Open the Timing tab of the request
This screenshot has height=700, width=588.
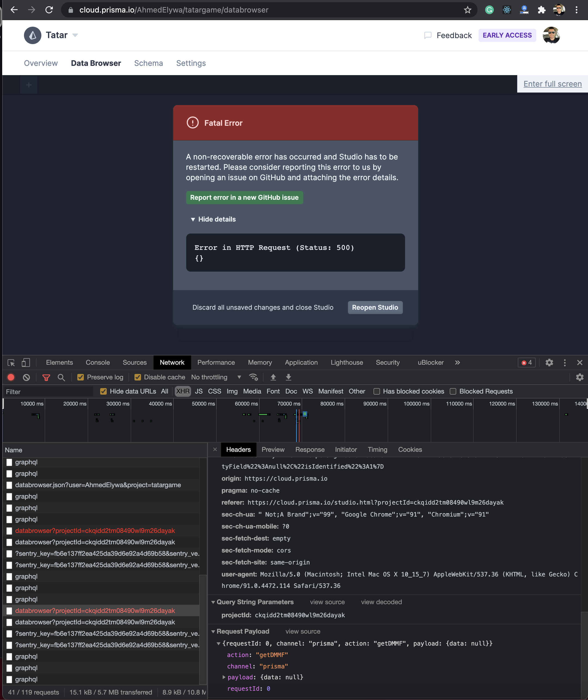[x=377, y=449]
